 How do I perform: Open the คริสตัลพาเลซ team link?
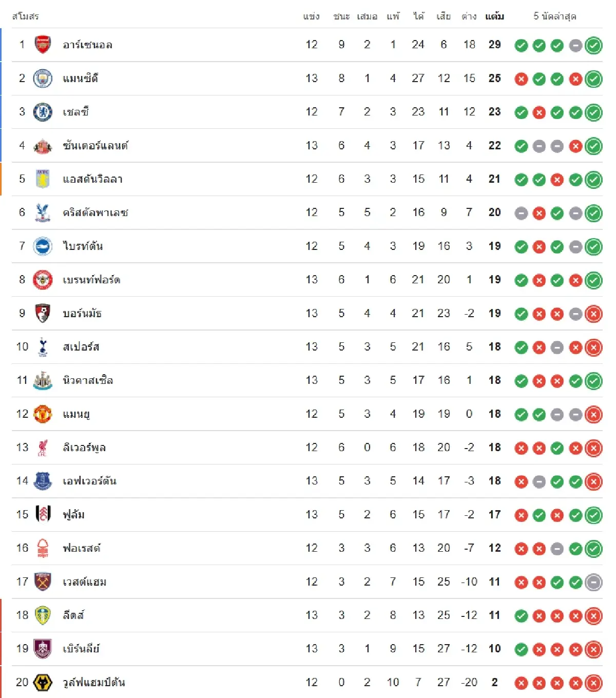[x=95, y=212]
